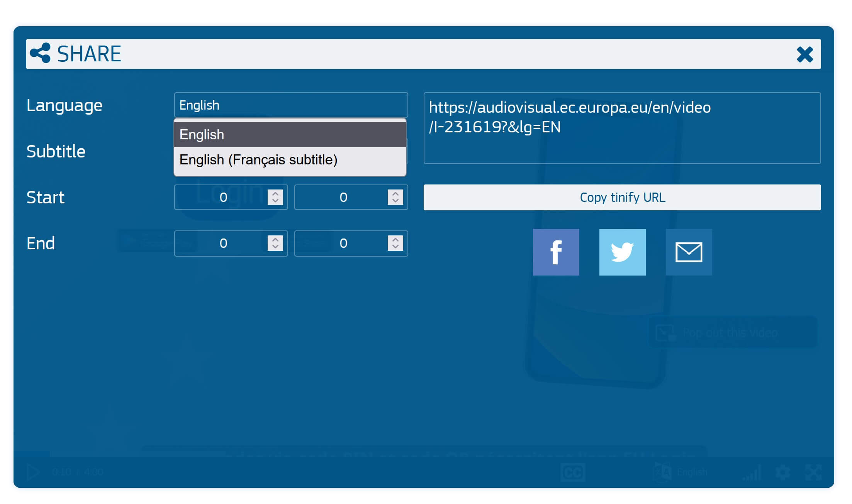Increase End first value with up arrow
The width and height of the screenshot is (852, 504).
tap(275, 240)
